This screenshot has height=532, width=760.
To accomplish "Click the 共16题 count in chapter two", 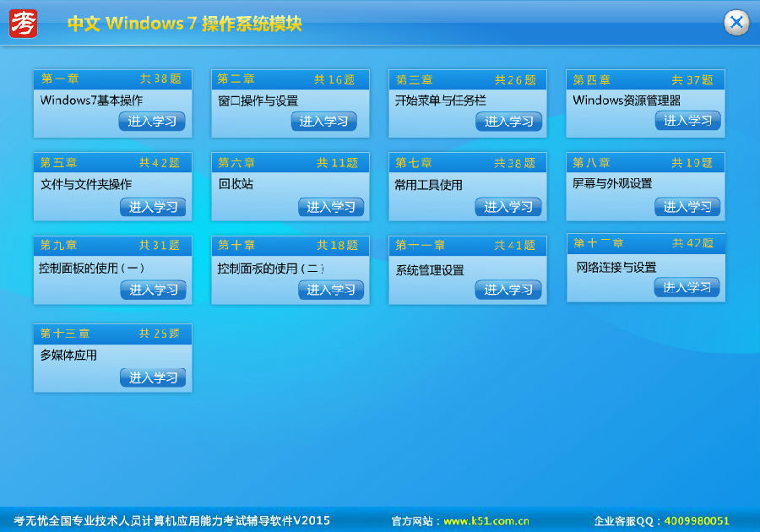I will point(334,79).
